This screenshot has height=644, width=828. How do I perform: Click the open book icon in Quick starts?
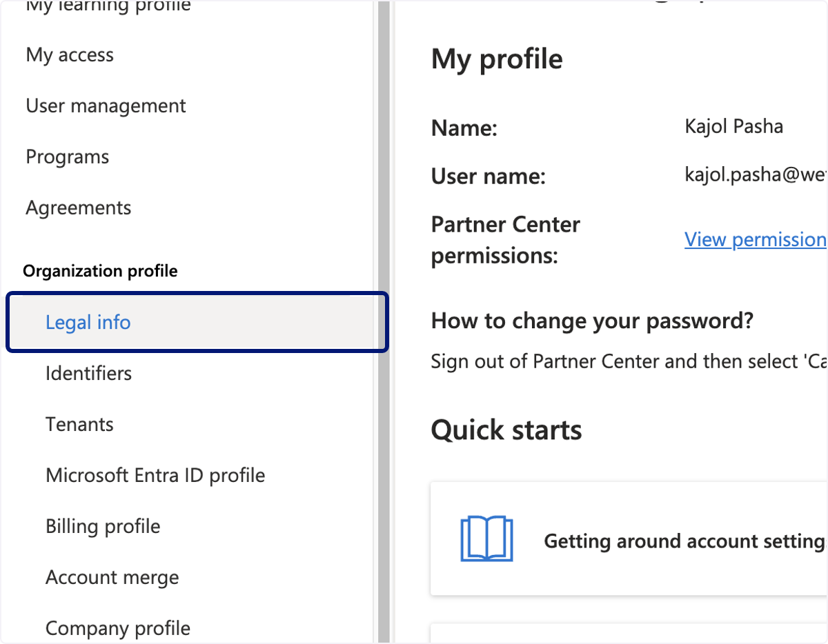pos(486,539)
